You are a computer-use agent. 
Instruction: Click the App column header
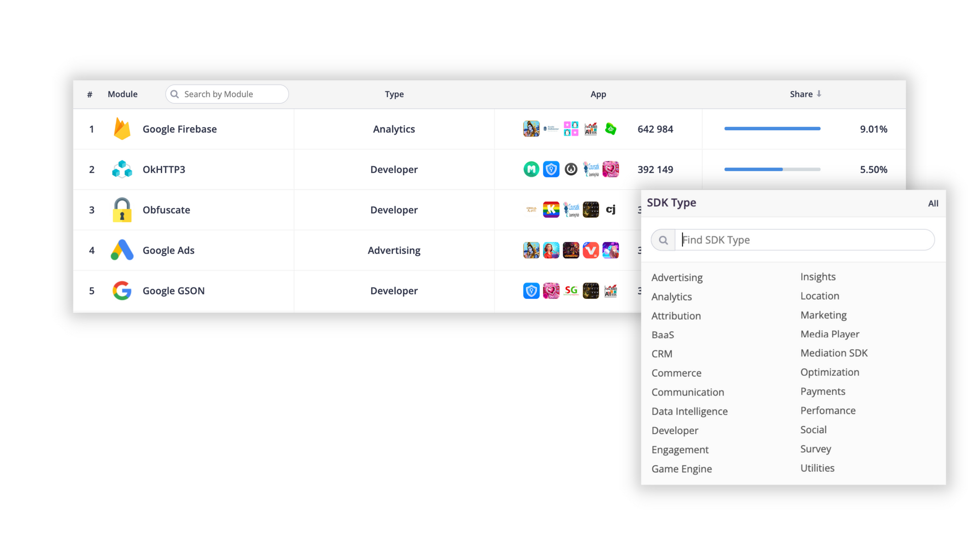coord(598,94)
